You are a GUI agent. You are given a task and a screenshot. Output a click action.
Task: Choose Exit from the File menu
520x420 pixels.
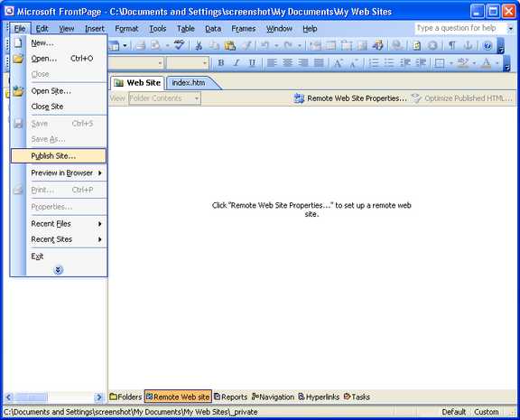tap(59, 257)
